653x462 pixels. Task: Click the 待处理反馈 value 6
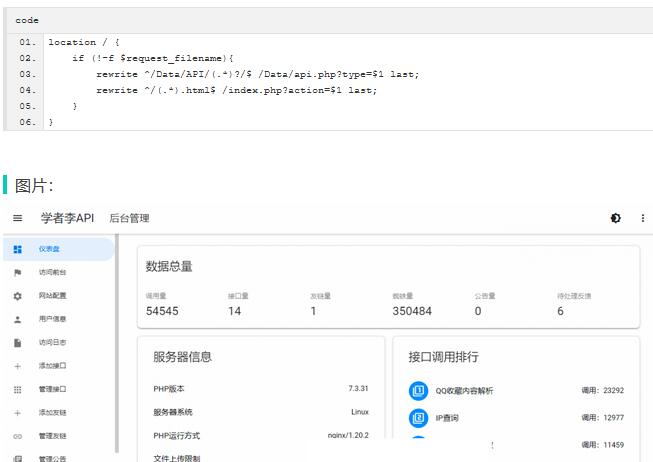point(560,311)
